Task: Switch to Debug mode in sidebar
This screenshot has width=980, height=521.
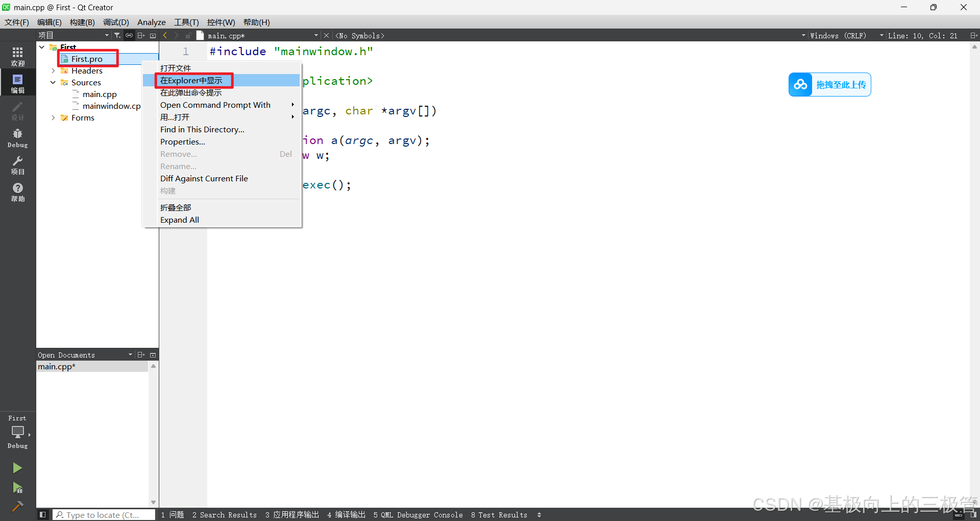Action: click(18, 137)
